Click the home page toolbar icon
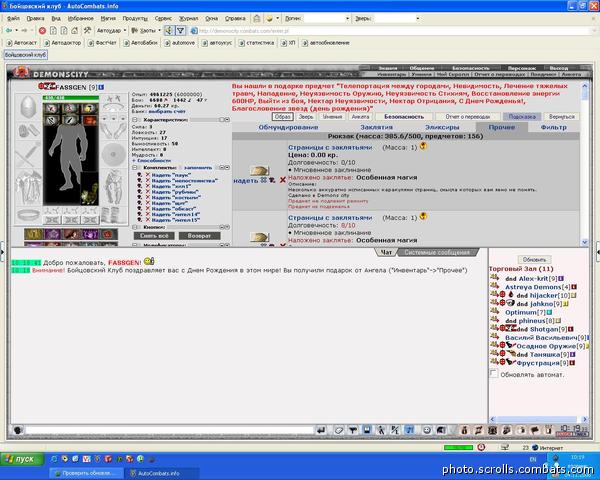The height and width of the screenshot is (480, 600). pyautogui.click(x=75, y=31)
